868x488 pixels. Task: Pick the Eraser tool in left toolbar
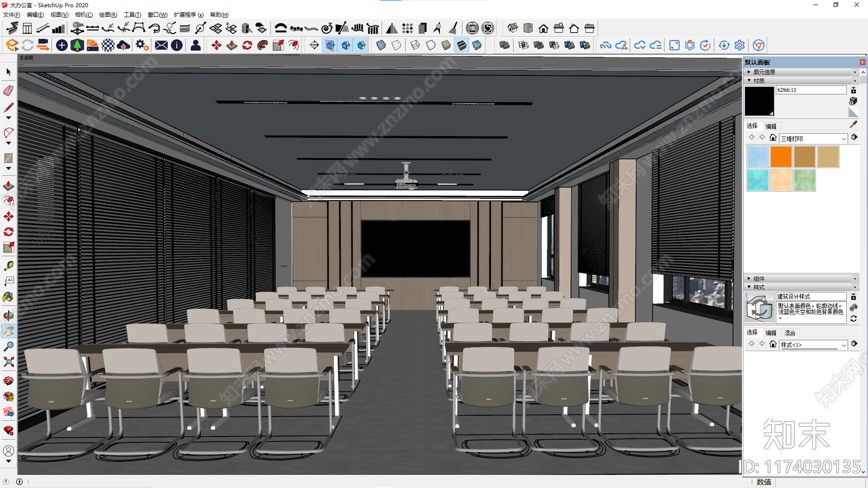9,91
